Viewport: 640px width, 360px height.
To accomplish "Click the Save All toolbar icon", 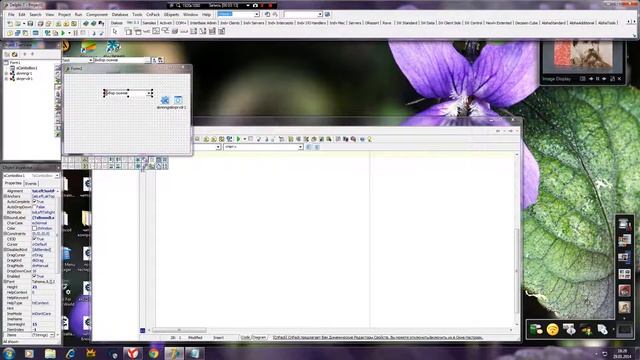I will tap(40, 24).
